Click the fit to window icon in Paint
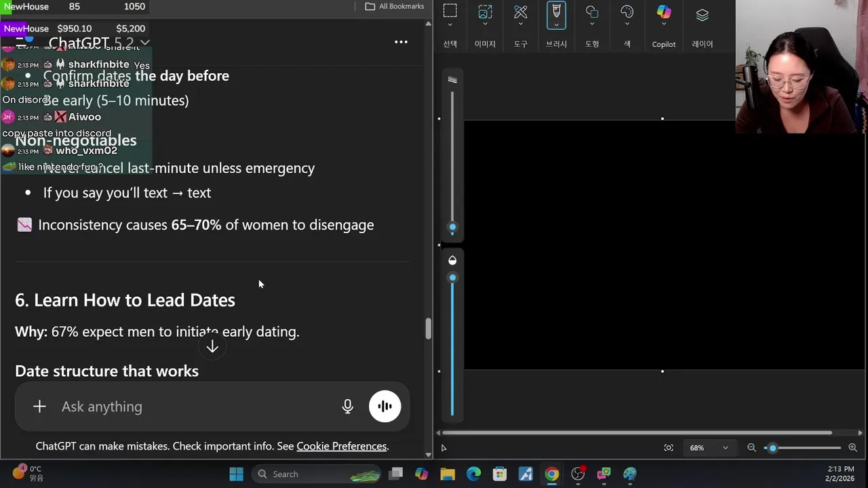Viewport: 868px width, 488px height. pos(669,447)
